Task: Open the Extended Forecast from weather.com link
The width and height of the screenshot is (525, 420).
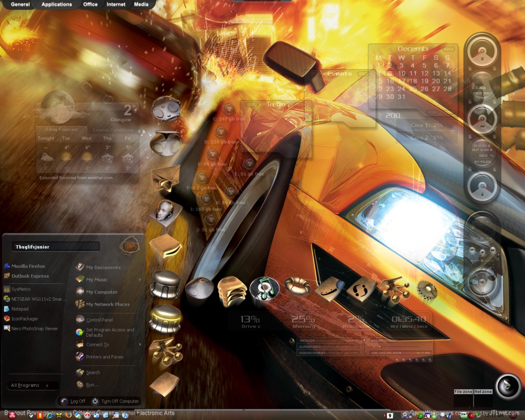Action: tap(76, 178)
